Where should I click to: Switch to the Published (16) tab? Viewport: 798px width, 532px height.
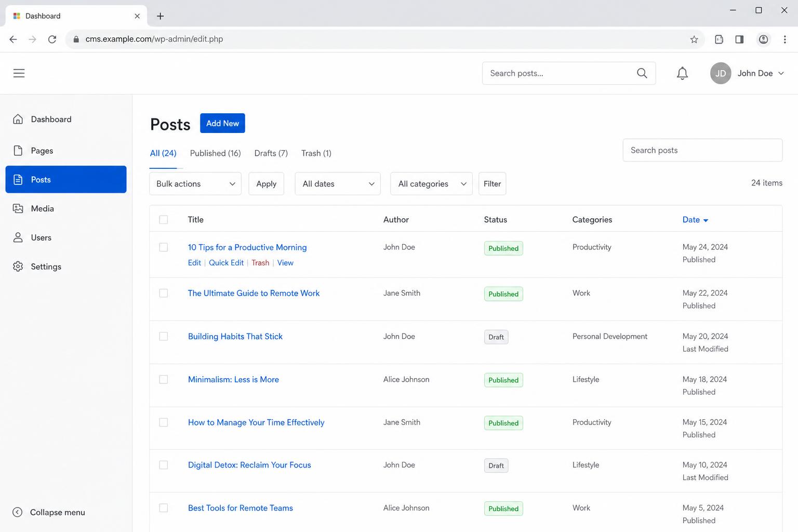pos(216,153)
